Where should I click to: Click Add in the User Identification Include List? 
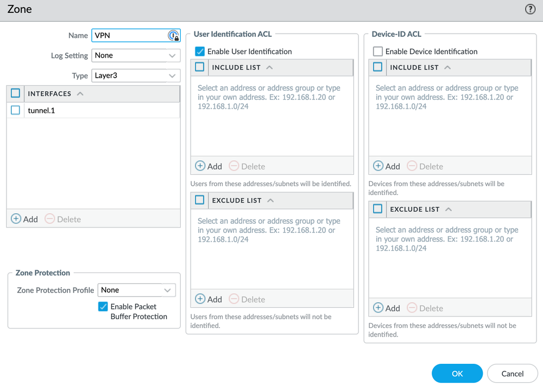208,166
